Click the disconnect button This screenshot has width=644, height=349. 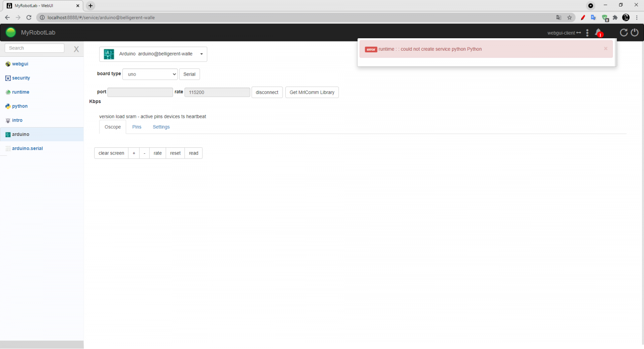point(267,92)
